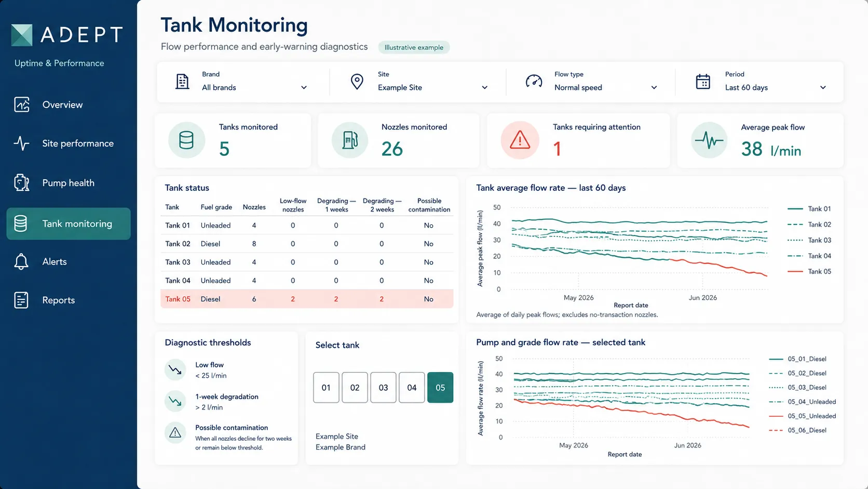Select tank 04 button
Screen dimensions: 868x489
tap(412, 388)
